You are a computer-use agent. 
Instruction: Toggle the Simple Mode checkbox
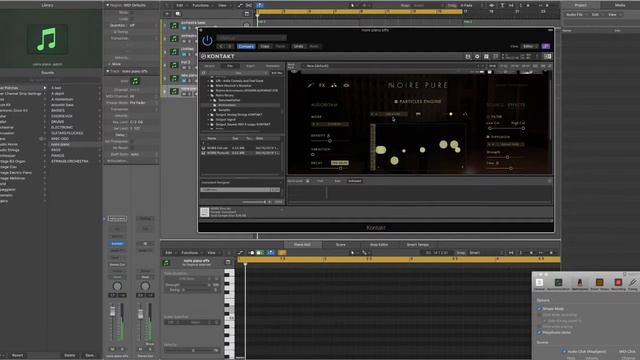(539, 309)
